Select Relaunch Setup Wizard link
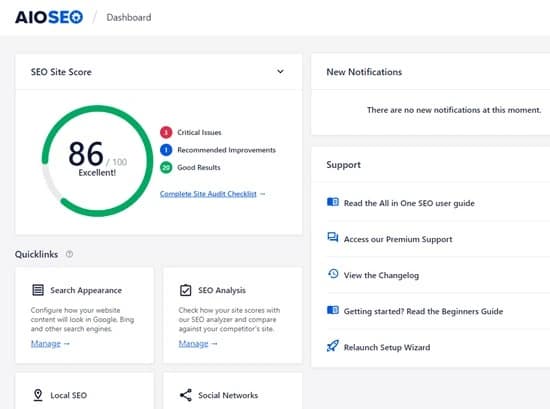Viewport: 550px width, 409px height. (387, 347)
